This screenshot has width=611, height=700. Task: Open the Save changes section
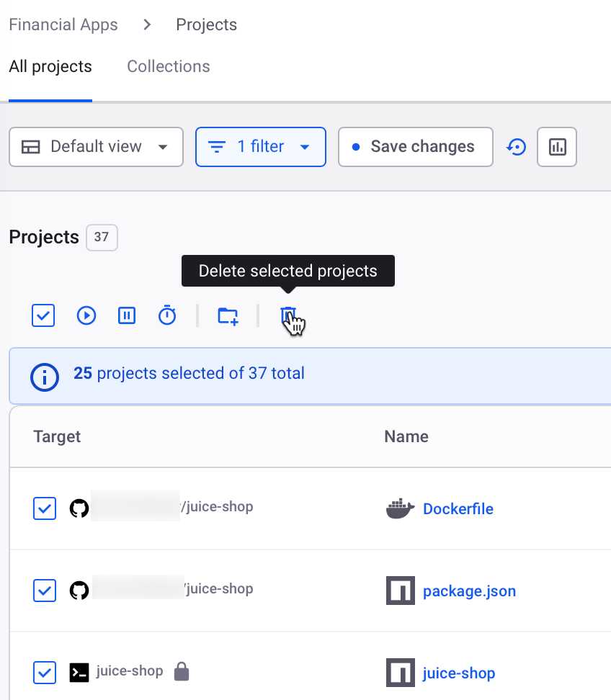tap(415, 147)
